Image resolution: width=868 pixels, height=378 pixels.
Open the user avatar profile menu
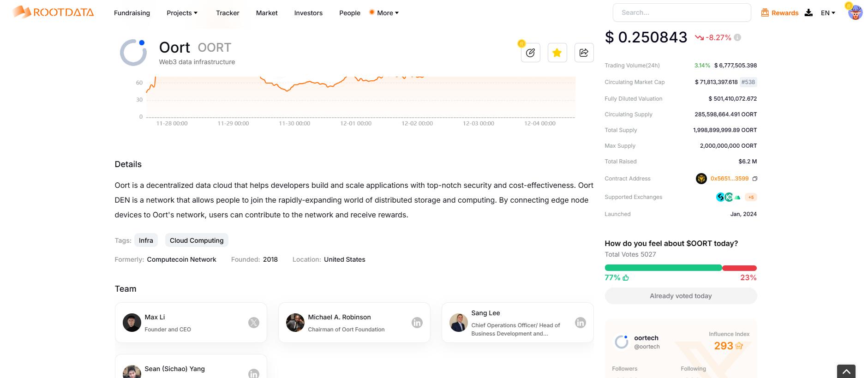pos(855,12)
